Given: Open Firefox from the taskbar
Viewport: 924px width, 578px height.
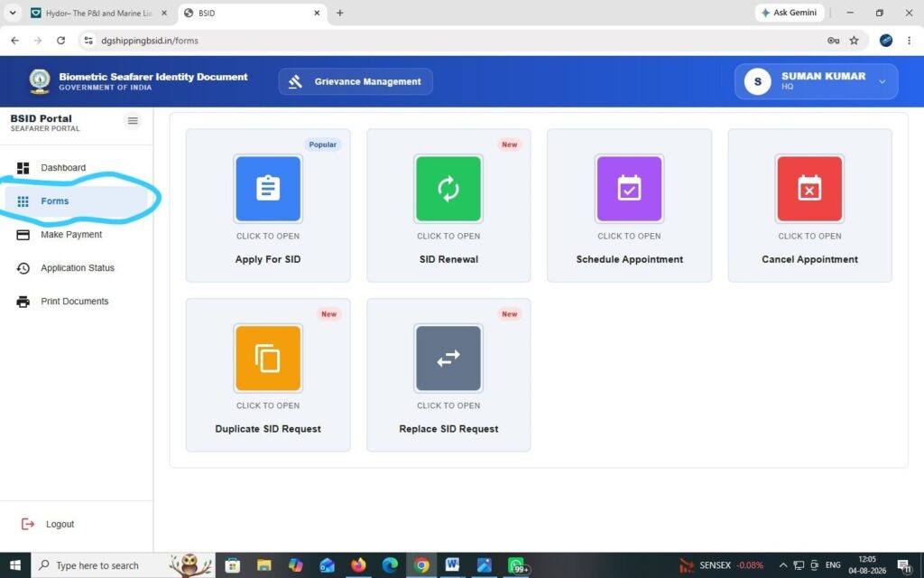Looking at the screenshot, I should 358,565.
